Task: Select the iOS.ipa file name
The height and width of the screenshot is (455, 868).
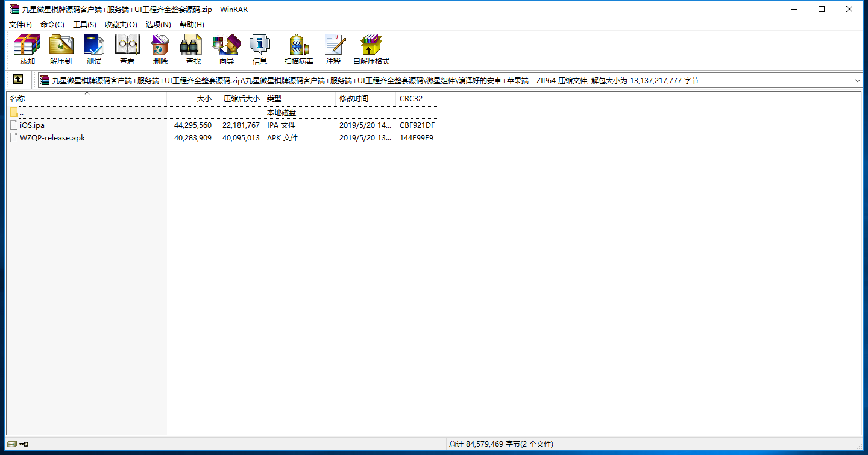Action: pyautogui.click(x=32, y=125)
